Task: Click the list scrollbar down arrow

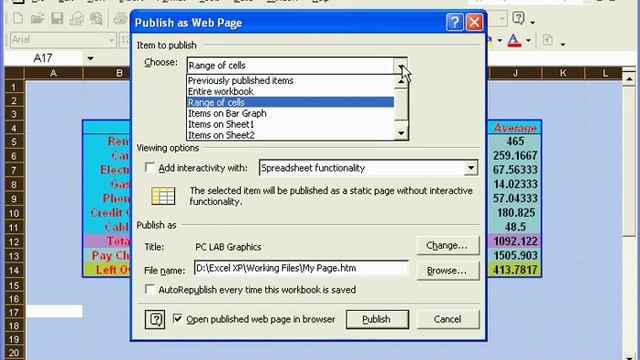Action: coord(401,133)
